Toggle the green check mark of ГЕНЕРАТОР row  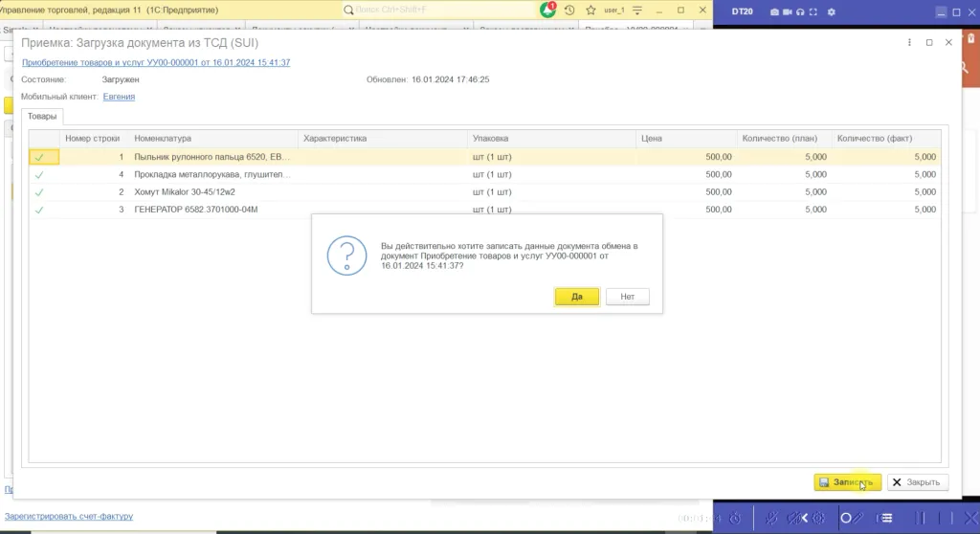[x=39, y=210]
